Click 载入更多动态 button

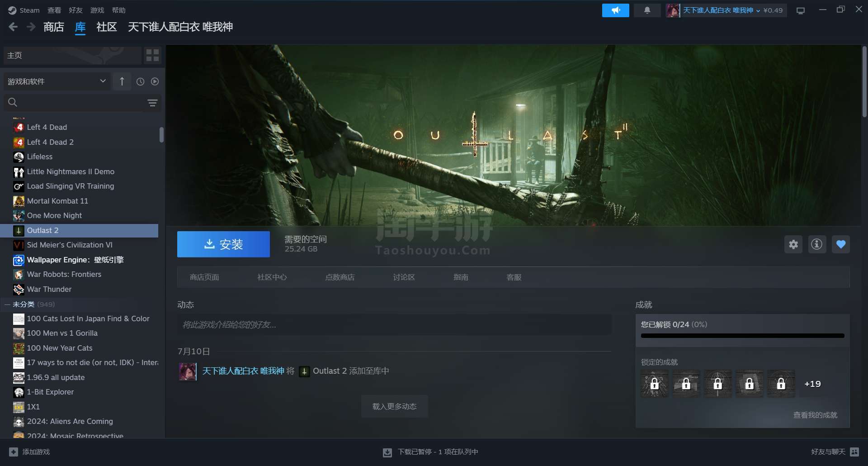[x=394, y=406]
